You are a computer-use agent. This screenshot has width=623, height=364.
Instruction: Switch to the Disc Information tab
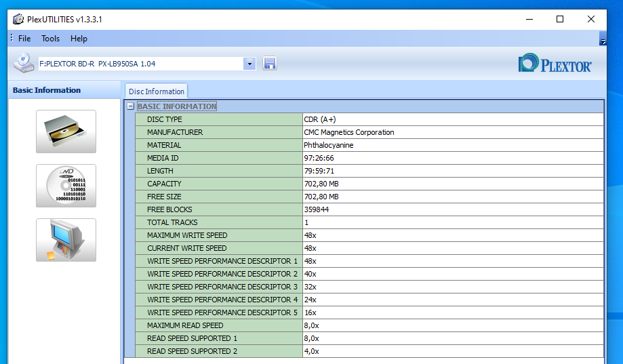[x=156, y=92]
